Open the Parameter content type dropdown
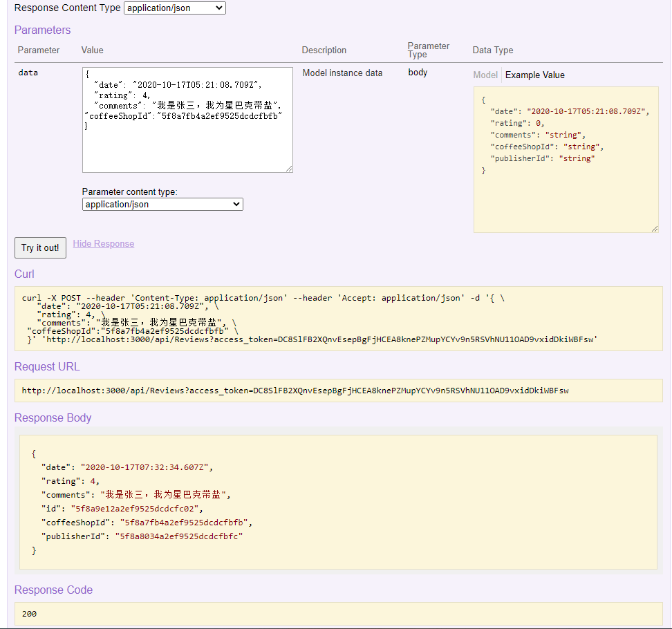The width and height of the screenshot is (672, 629). pos(162,205)
